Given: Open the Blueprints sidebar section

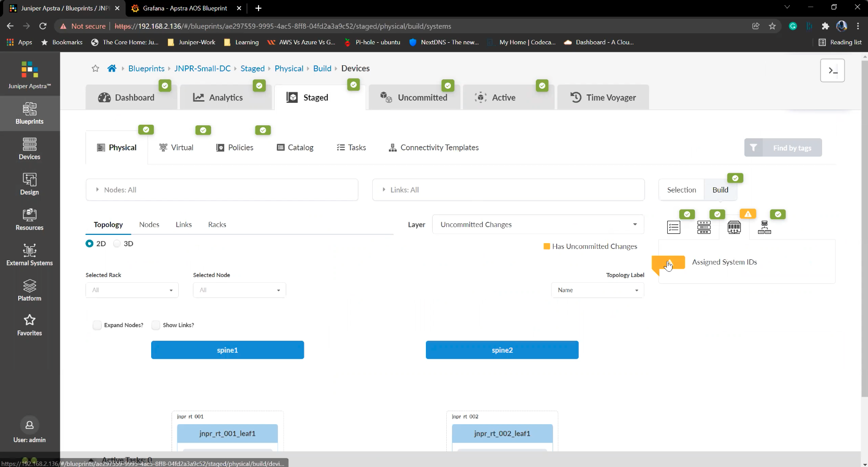Looking at the screenshot, I should tap(30, 113).
